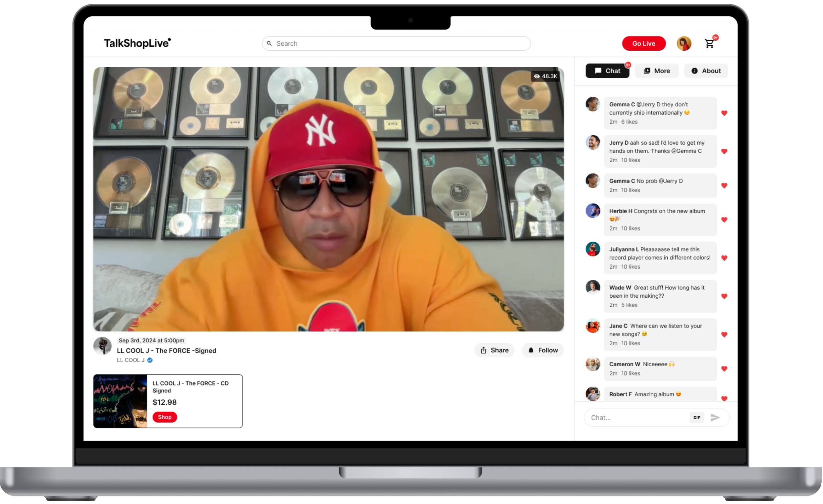Open 'LL COOL J - The FORCE - CD Signed' title
Image resolution: width=823 pixels, height=504 pixels.
click(x=191, y=387)
